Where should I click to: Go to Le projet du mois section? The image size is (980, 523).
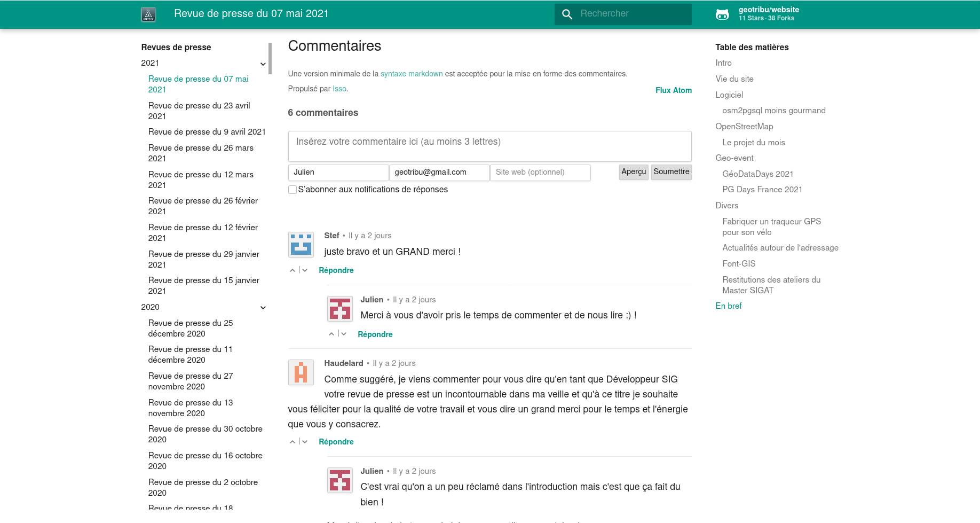754,143
